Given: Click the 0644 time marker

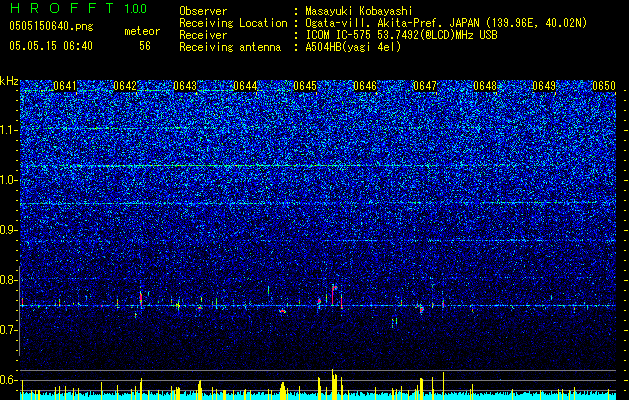Looking at the screenshot, I should [x=245, y=86].
